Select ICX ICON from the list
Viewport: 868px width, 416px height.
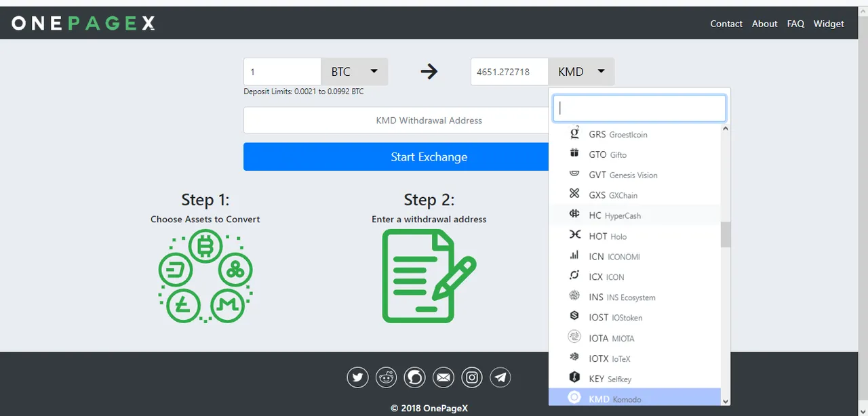[634, 276]
